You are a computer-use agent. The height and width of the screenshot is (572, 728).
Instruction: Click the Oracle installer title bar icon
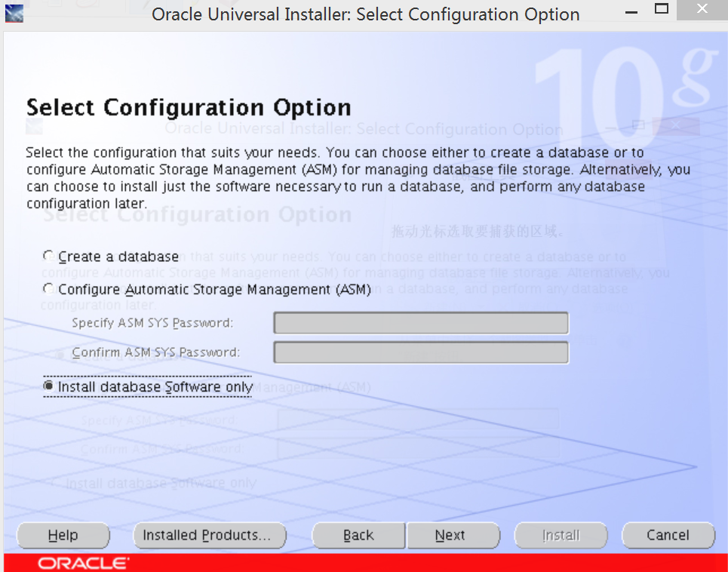[x=14, y=14]
